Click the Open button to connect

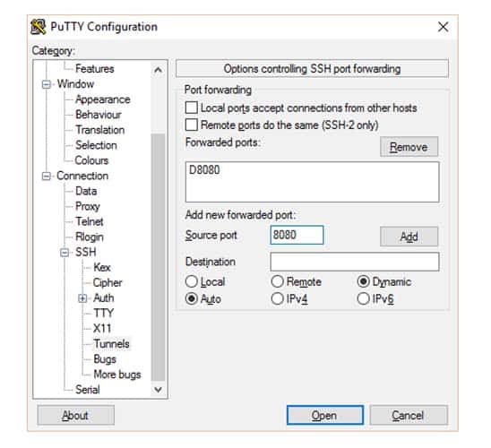[x=325, y=416]
